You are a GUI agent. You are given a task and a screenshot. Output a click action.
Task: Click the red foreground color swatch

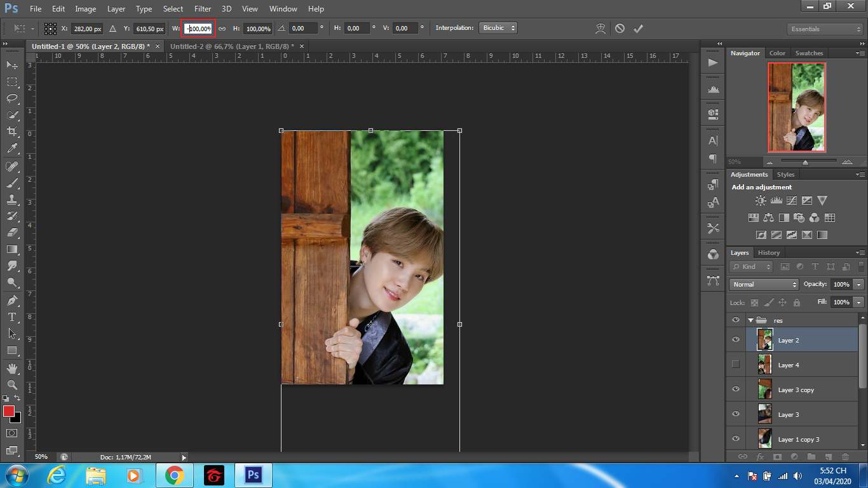9,411
